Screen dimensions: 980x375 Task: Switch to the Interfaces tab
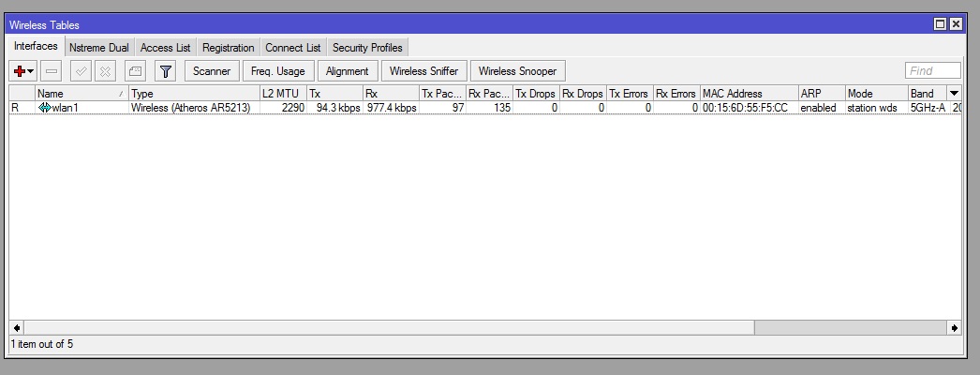pos(36,46)
